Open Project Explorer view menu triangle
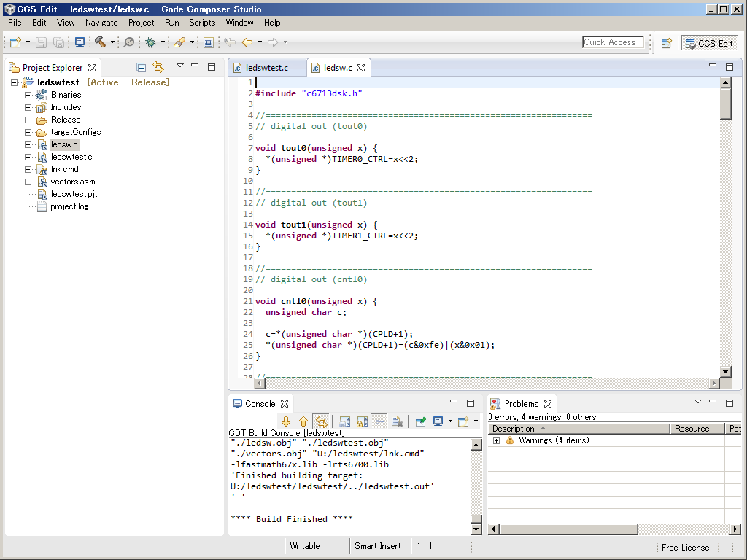747x560 pixels. click(180, 66)
